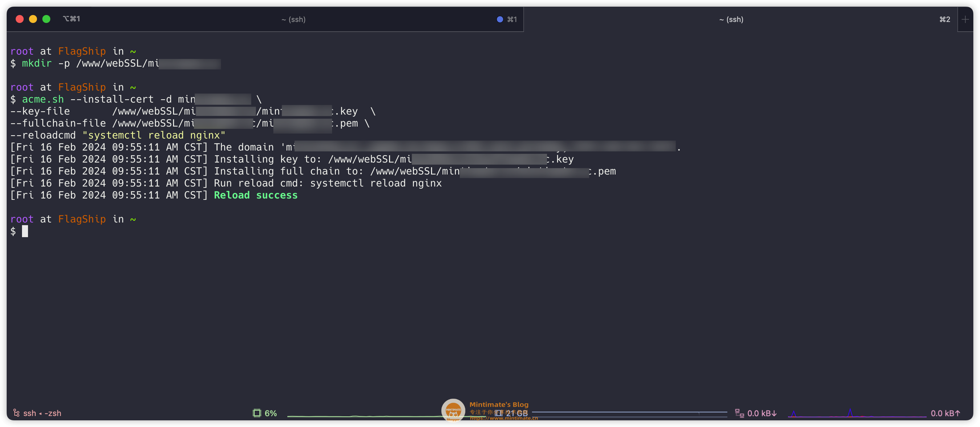Click the '--key-file' option text
This screenshot has height=427, width=980.
(40, 111)
